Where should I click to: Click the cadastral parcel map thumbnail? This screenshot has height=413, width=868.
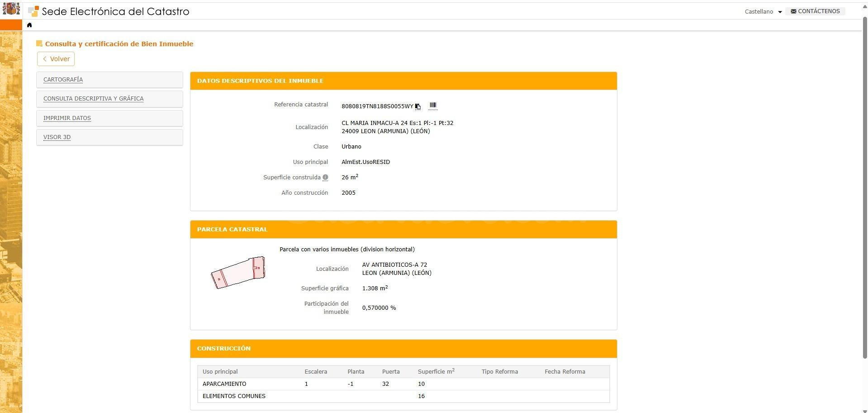[x=238, y=273]
